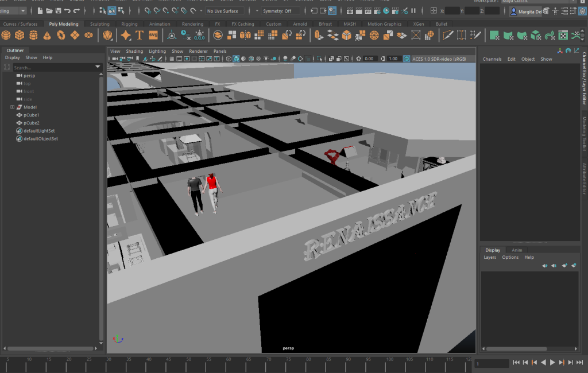Open the Outliner search filter dropdown

98,67
